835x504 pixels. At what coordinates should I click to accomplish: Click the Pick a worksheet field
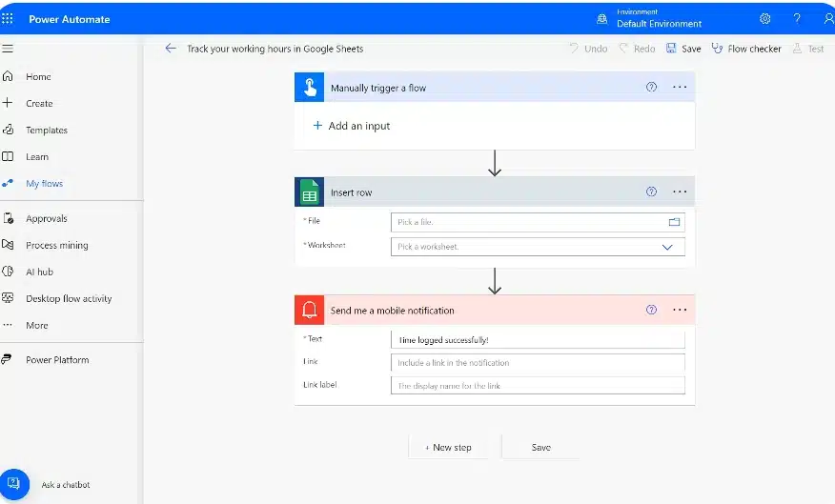538,247
